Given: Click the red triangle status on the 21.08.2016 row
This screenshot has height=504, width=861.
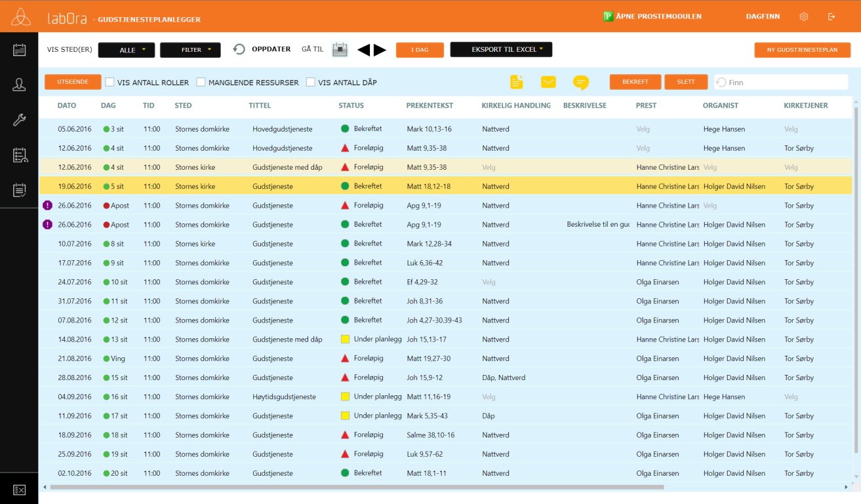Looking at the screenshot, I should (345, 359).
